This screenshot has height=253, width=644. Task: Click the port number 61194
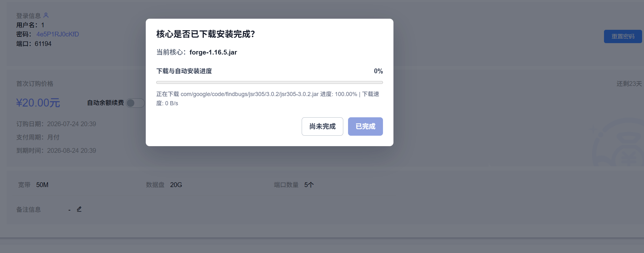click(x=43, y=44)
